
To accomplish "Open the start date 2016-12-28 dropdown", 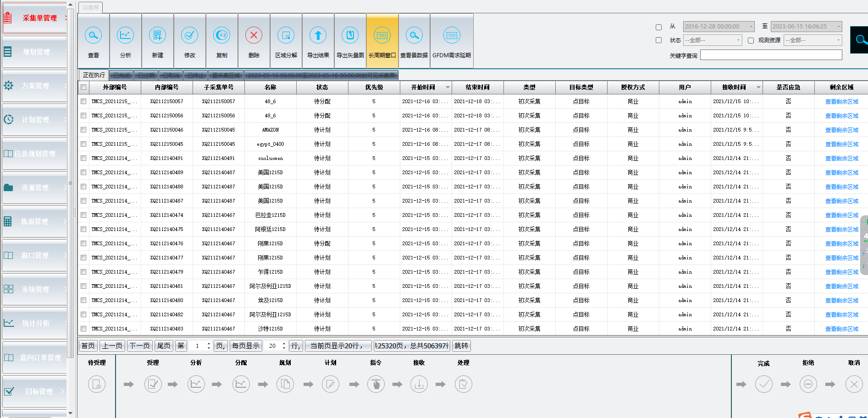I will pyautogui.click(x=751, y=27).
